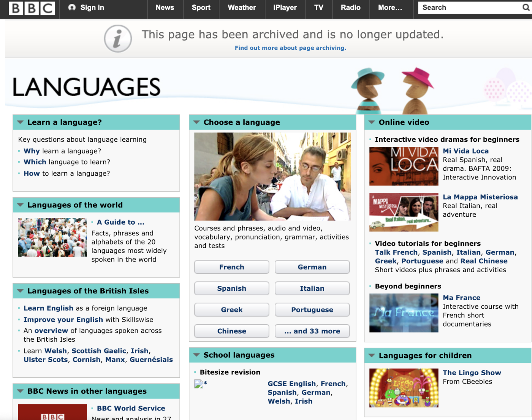Click the crowd photo thumbnail
This screenshot has height=420, width=532.
pyautogui.click(x=52, y=237)
